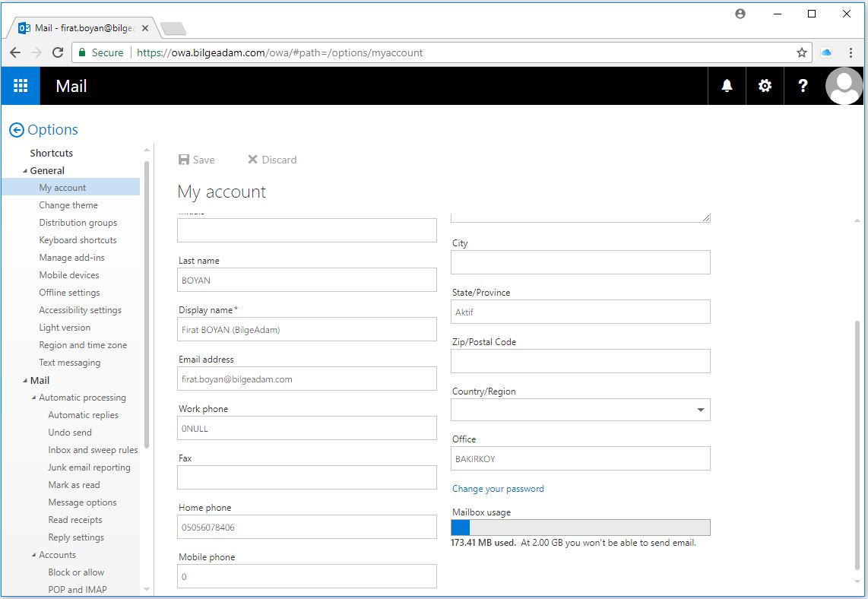Open Offline settings option
This screenshot has width=868, height=599.
point(69,293)
